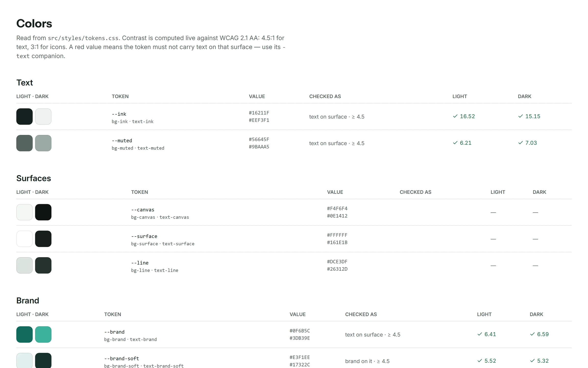The image size is (588, 368).
Task: Select the #161E1B hex value
Action: pos(337,242)
